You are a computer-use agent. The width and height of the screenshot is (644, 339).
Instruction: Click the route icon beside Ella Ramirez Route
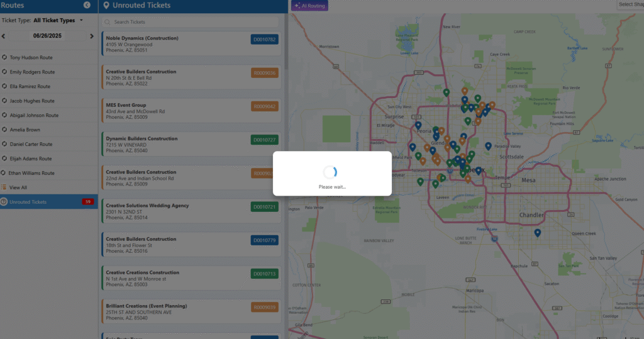pyautogui.click(x=4, y=86)
